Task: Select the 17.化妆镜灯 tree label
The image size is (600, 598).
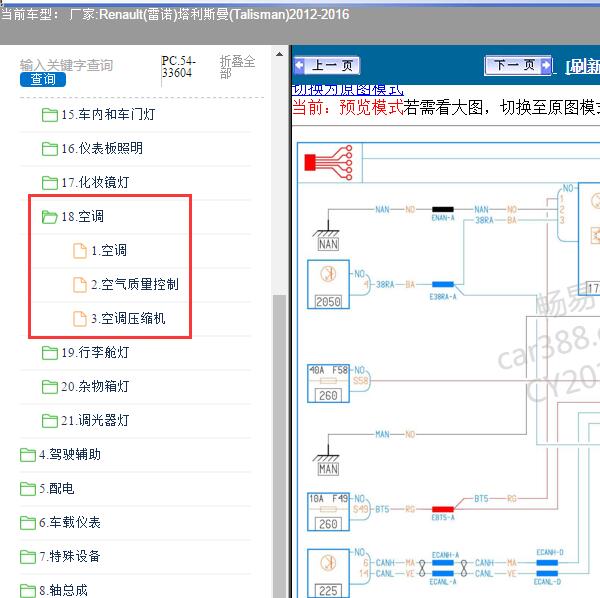Action: 95,182
